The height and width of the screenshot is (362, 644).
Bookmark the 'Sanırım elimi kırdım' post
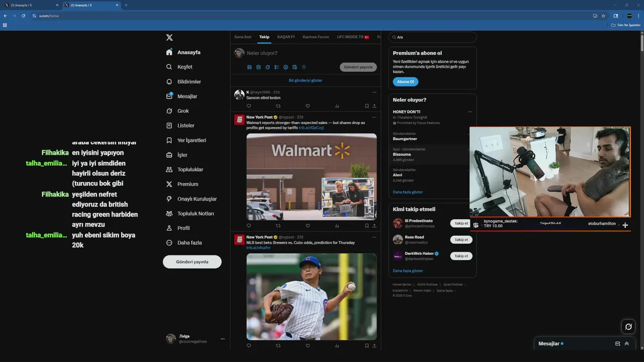[x=367, y=106]
